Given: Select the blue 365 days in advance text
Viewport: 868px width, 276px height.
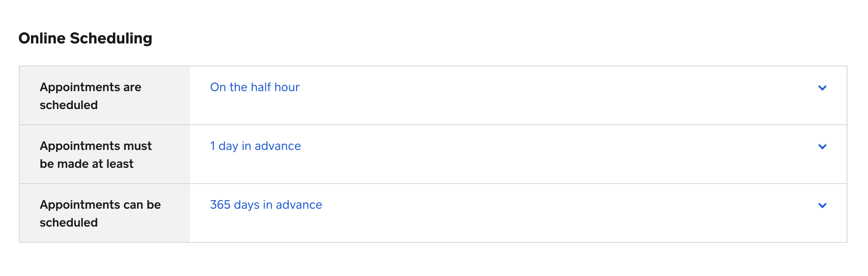Looking at the screenshot, I should (x=266, y=205).
